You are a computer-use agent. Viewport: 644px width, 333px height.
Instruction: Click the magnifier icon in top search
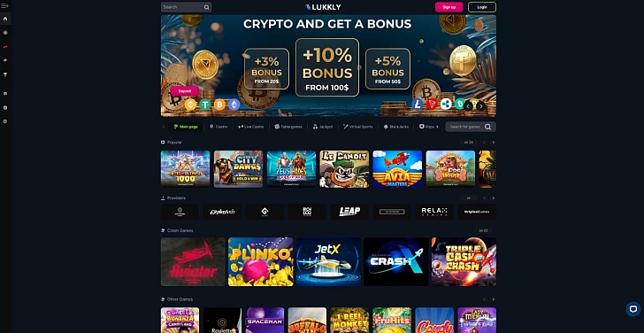tap(207, 7)
